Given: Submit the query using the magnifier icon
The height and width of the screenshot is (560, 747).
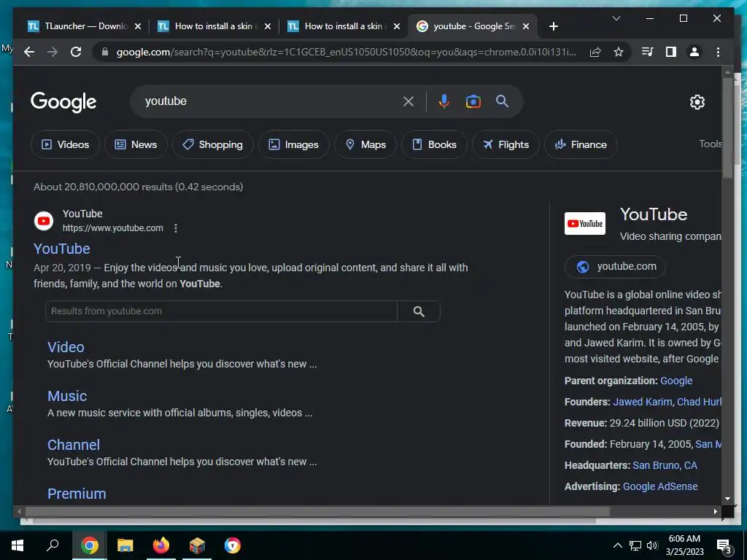Looking at the screenshot, I should click(x=502, y=101).
